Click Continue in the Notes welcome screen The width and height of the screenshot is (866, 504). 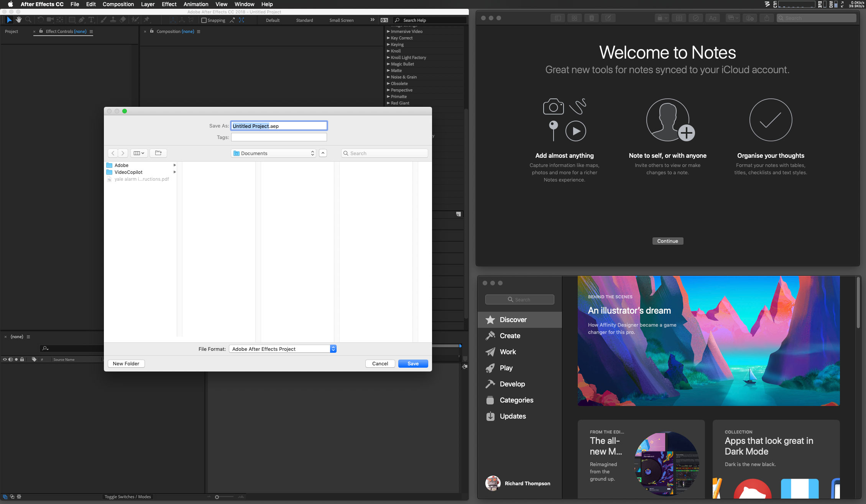(x=667, y=241)
